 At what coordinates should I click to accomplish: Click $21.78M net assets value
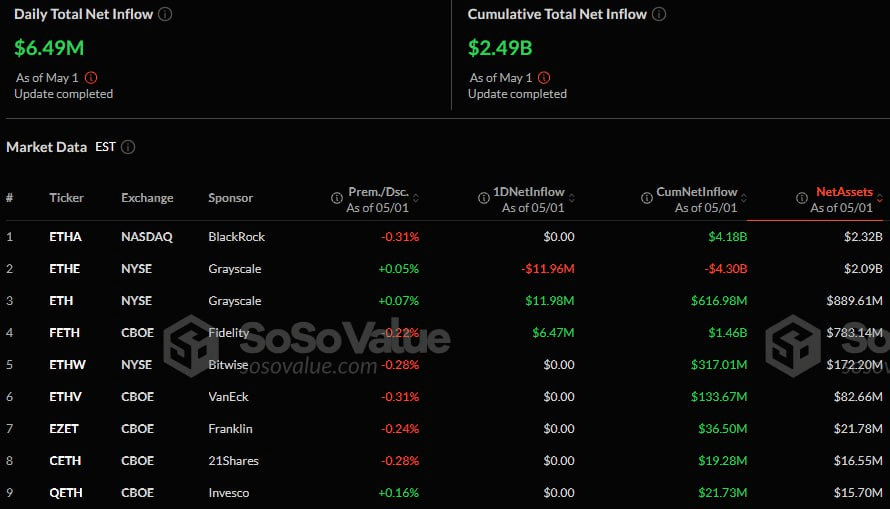[858, 428]
